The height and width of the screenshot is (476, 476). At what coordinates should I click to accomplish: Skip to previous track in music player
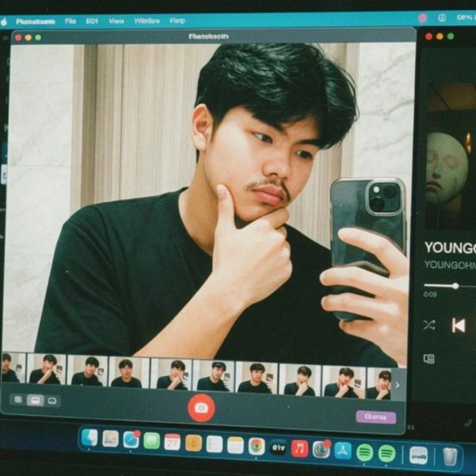coord(458,326)
